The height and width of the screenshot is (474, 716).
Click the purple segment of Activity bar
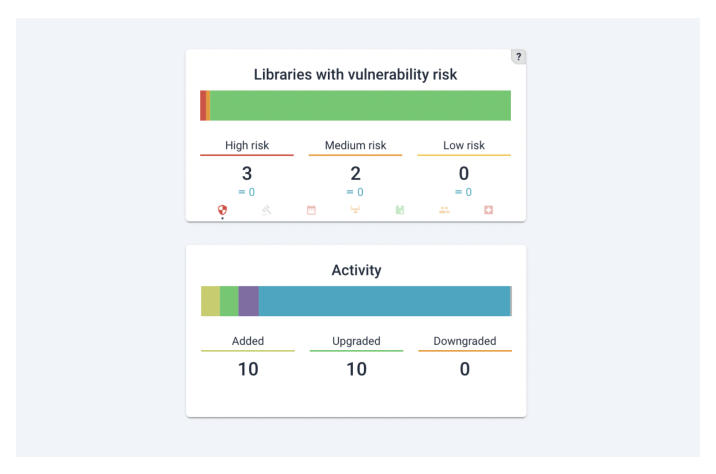(248, 301)
